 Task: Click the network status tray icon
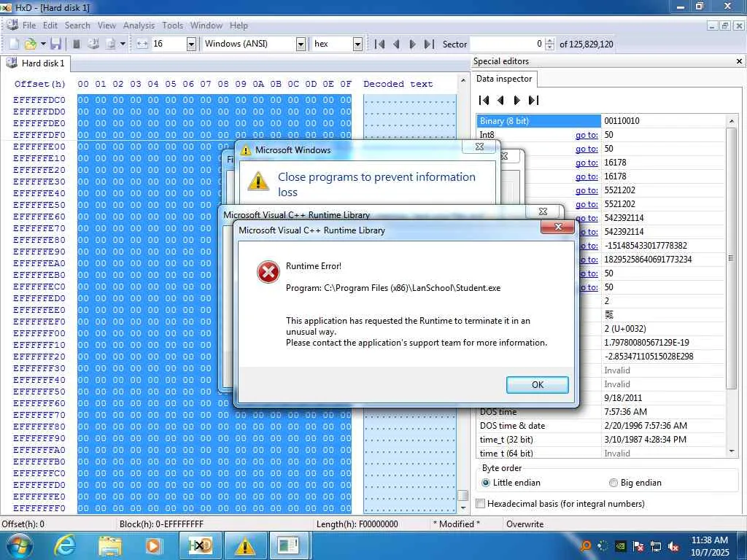(x=656, y=547)
